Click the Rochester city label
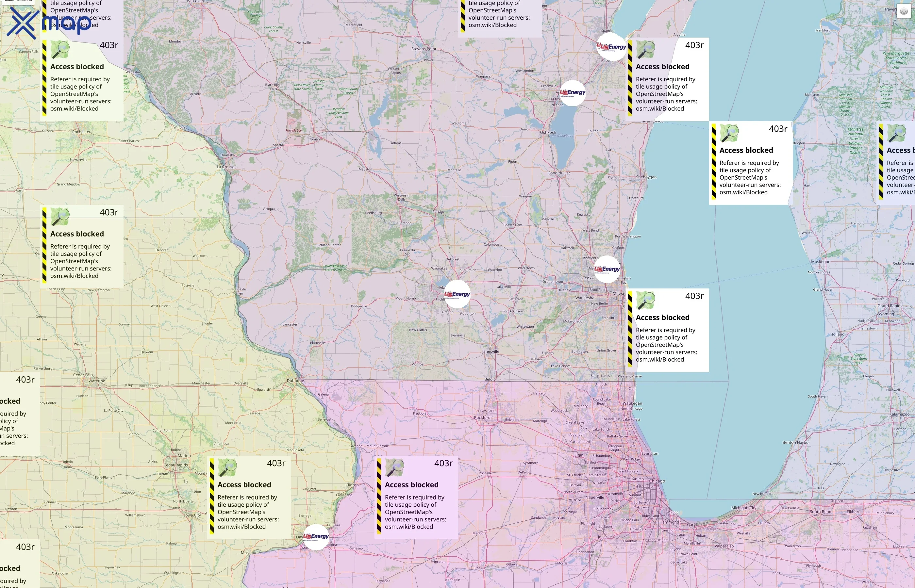The image size is (915, 588). pos(81,132)
